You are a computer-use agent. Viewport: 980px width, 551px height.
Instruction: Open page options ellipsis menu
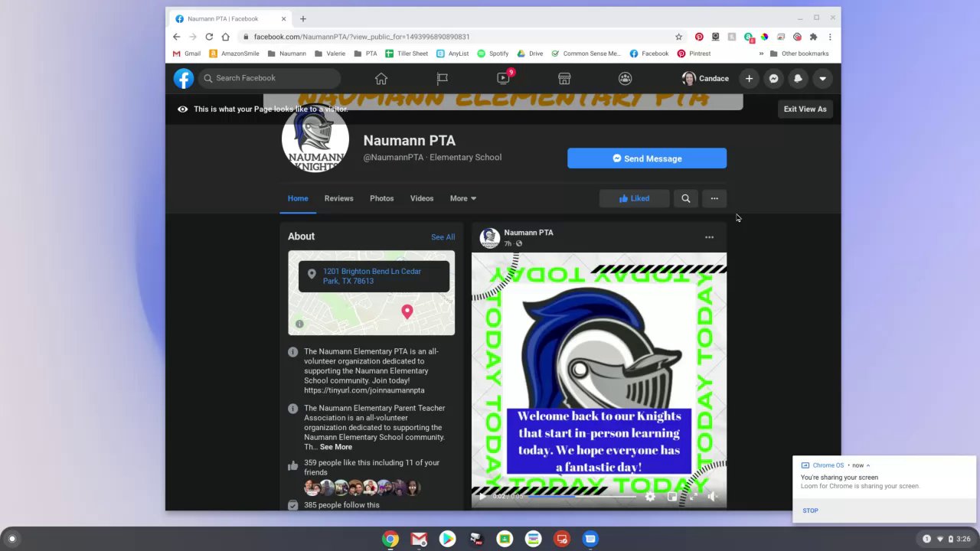[x=714, y=198]
